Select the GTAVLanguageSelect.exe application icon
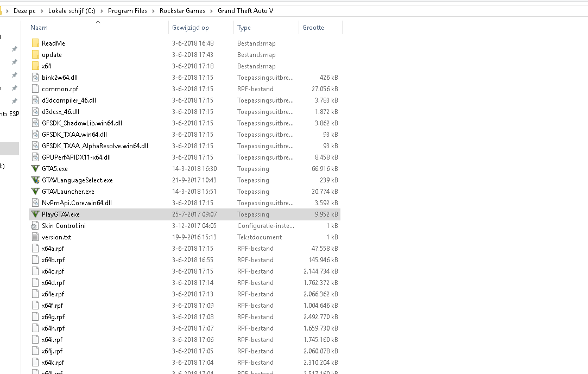Screen dimensions: 588x374 (x=35, y=180)
